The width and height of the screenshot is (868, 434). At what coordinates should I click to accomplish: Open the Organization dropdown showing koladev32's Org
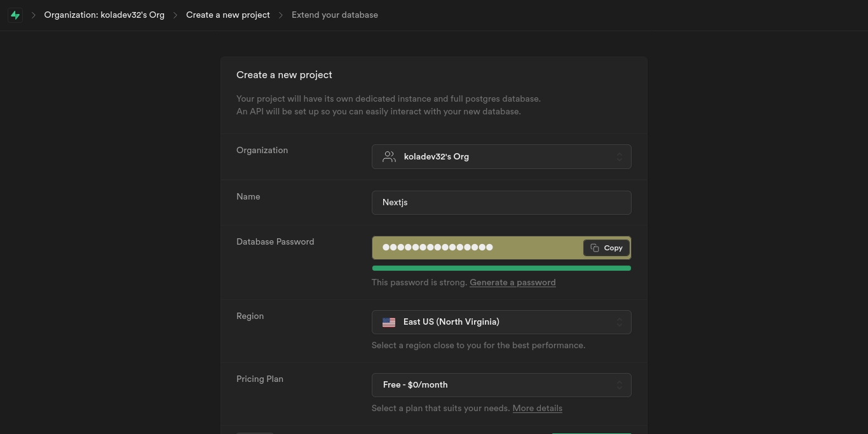501,157
